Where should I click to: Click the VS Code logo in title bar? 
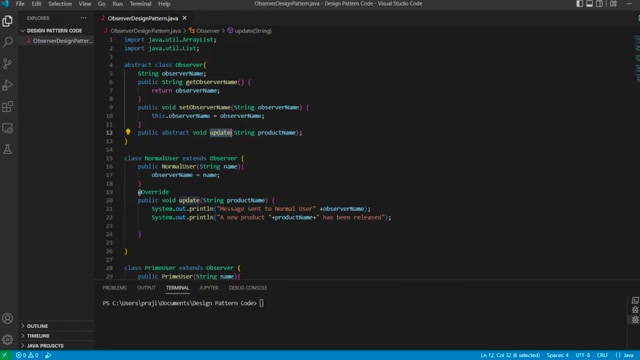[x=5, y=4]
